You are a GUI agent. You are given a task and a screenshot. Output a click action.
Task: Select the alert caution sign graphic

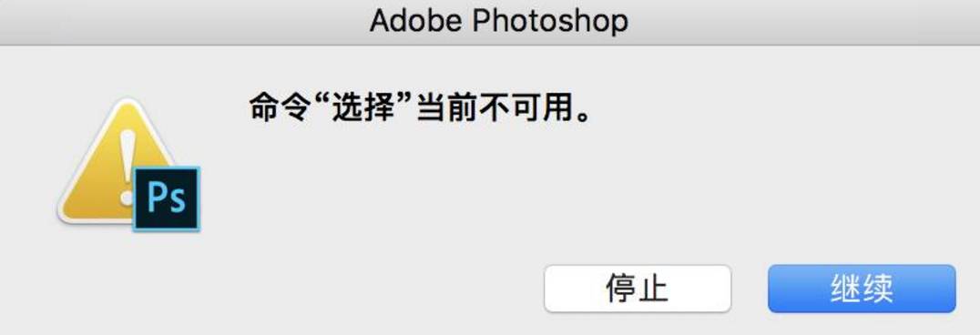coord(118,164)
